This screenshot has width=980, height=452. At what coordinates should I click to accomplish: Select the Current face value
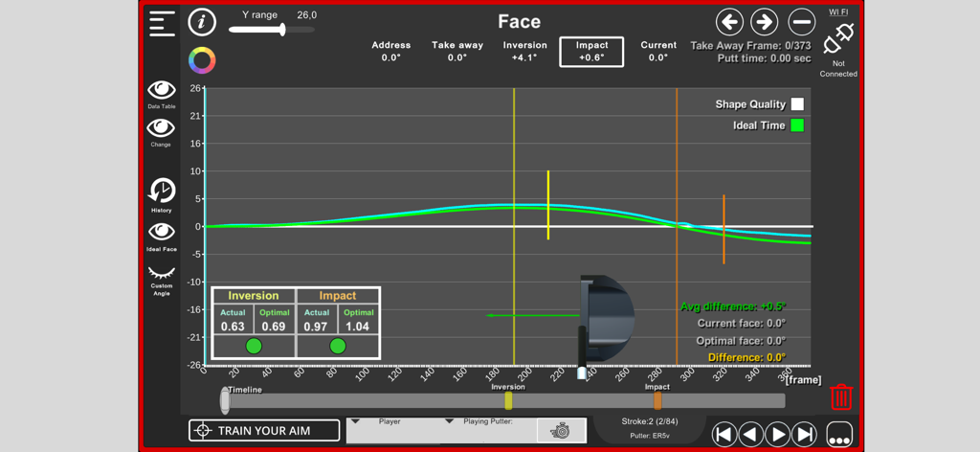pos(658,52)
